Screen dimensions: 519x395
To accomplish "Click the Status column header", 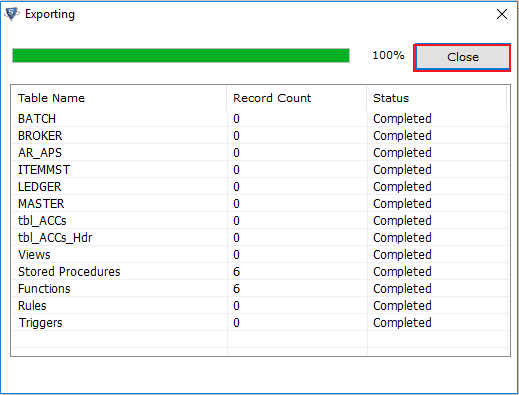I will point(437,98).
